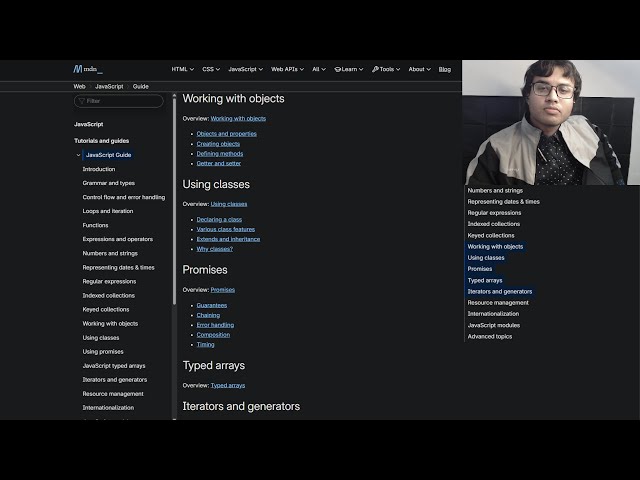
Task: Open the About menu
Action: 419,69
